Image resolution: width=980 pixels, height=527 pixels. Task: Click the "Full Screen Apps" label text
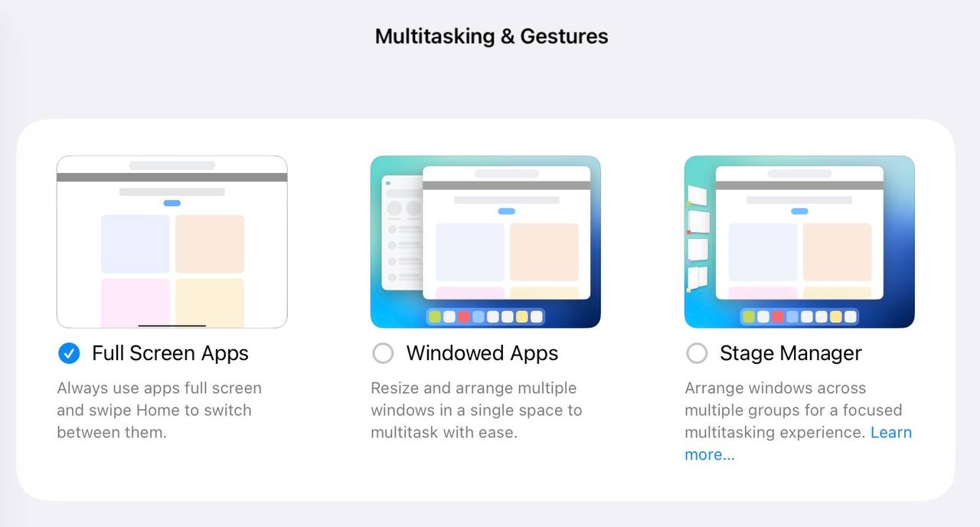click(x=170, y=353)
